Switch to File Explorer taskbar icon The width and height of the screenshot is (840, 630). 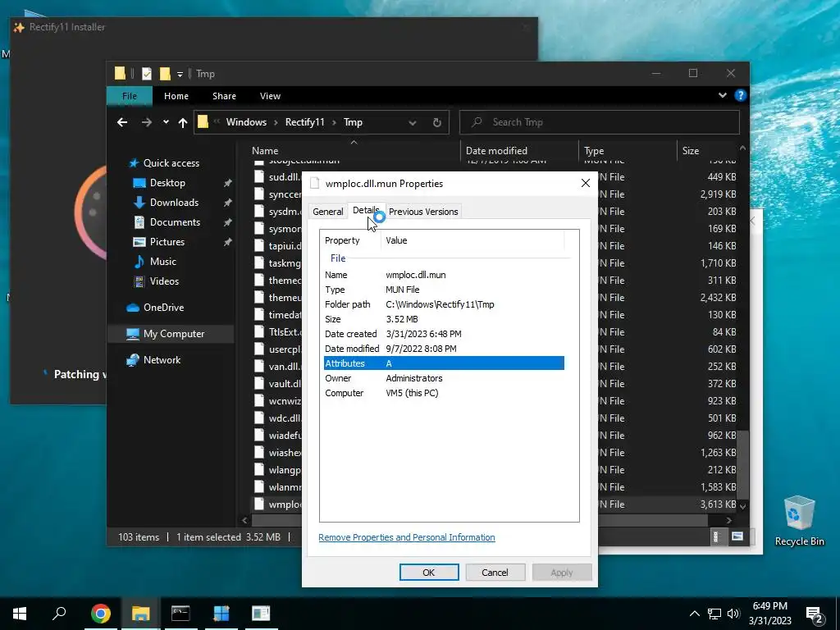pyautogui.click(x=140, y=614)
